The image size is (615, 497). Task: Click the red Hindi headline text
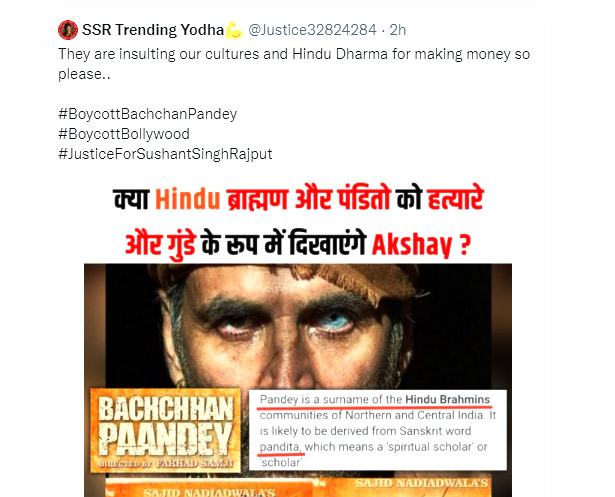point(298,221)
